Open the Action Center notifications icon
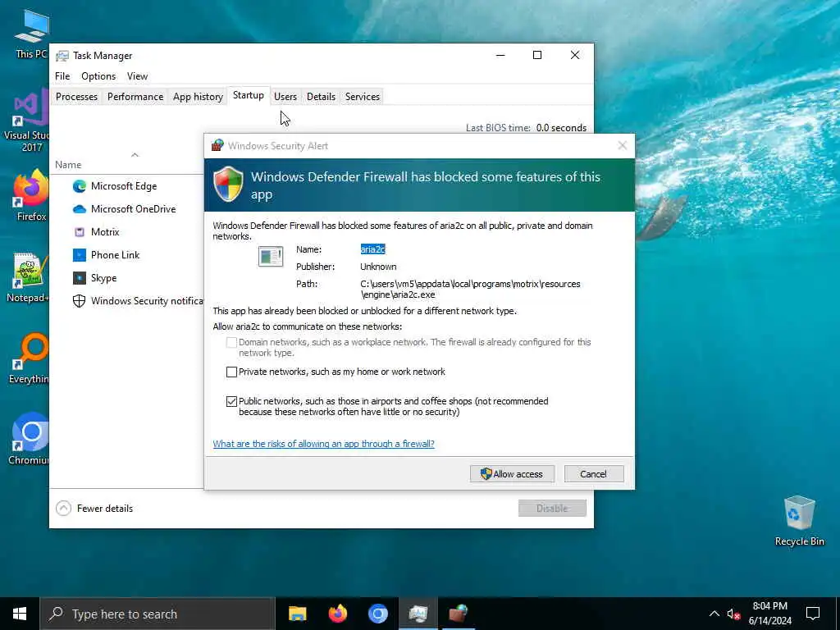The width and height of the screenshot is (840, 630). click(813, 614)
